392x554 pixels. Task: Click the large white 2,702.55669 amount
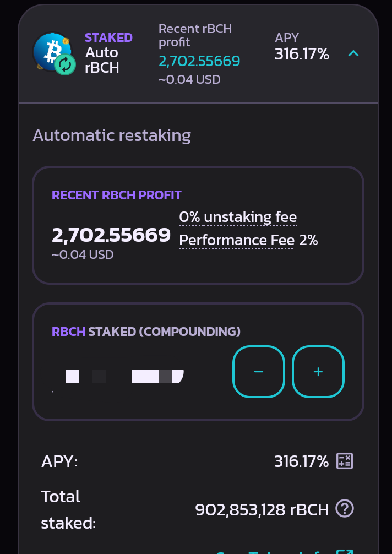(x=111, y=235)
